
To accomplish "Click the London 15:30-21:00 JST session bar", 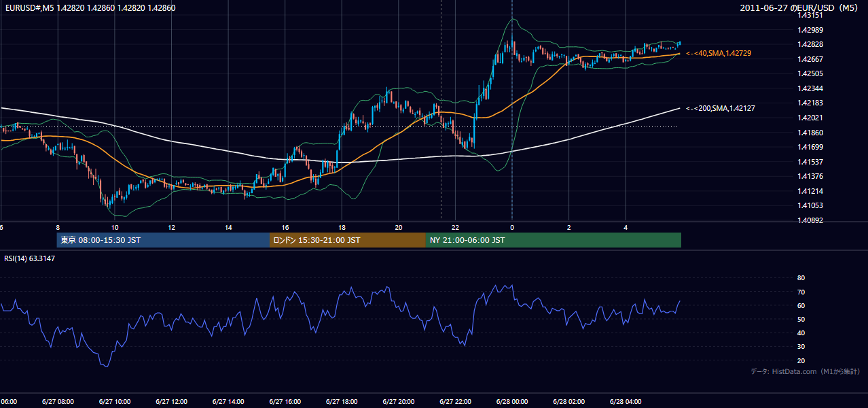I will (x=348, y=240).
